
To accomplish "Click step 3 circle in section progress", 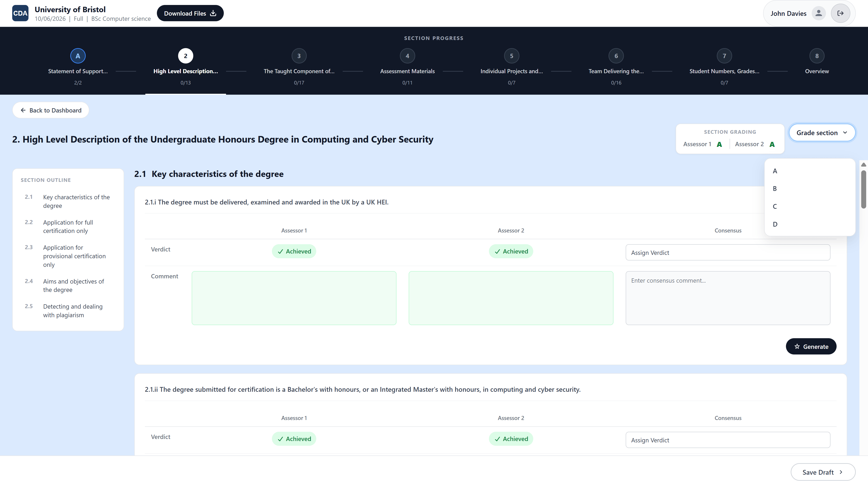I will point(299,56).
